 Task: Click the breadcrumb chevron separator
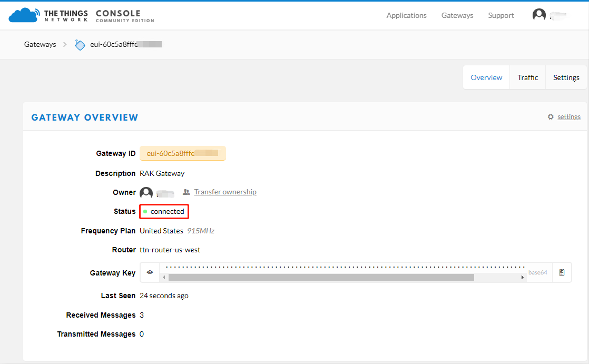pos(65,44)
